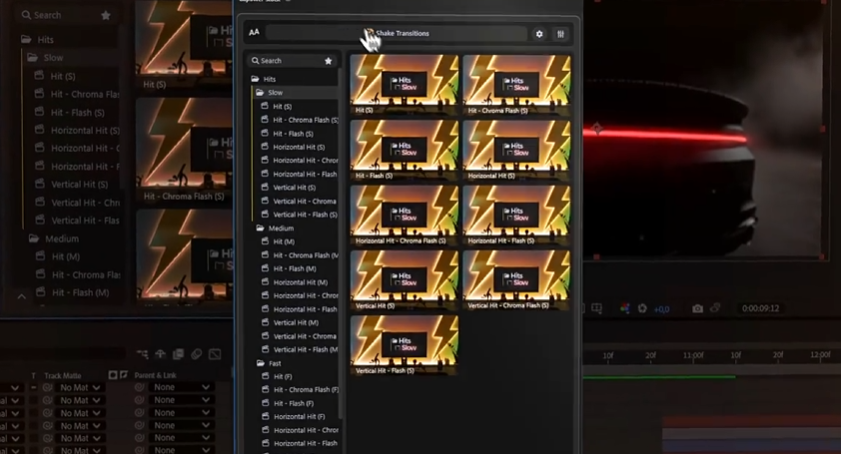Image resolution: width=841 pixels, height=454 pixels.
Task: Take snapshot with the camera icon
Action: (698, 309)
